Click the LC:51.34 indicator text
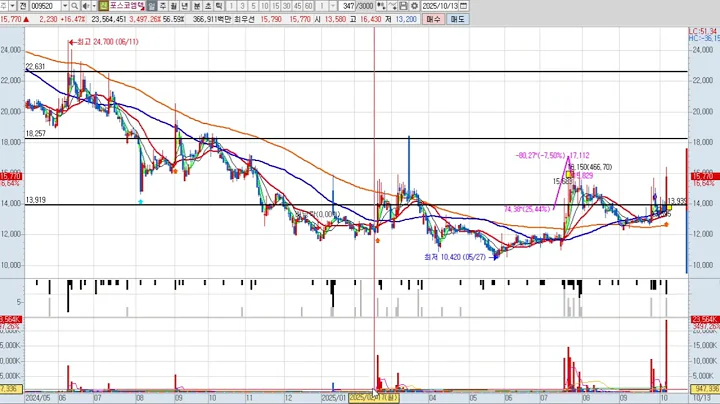 [x=703, y=31]
